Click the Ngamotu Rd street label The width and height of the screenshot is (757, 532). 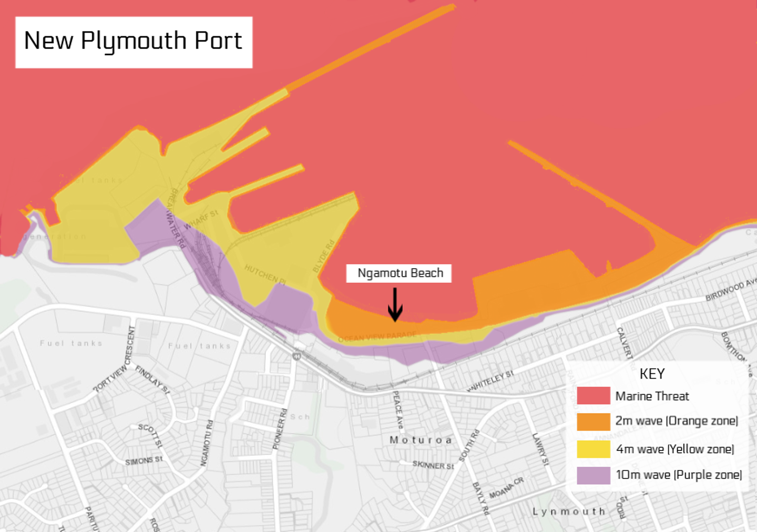(207, 443)
